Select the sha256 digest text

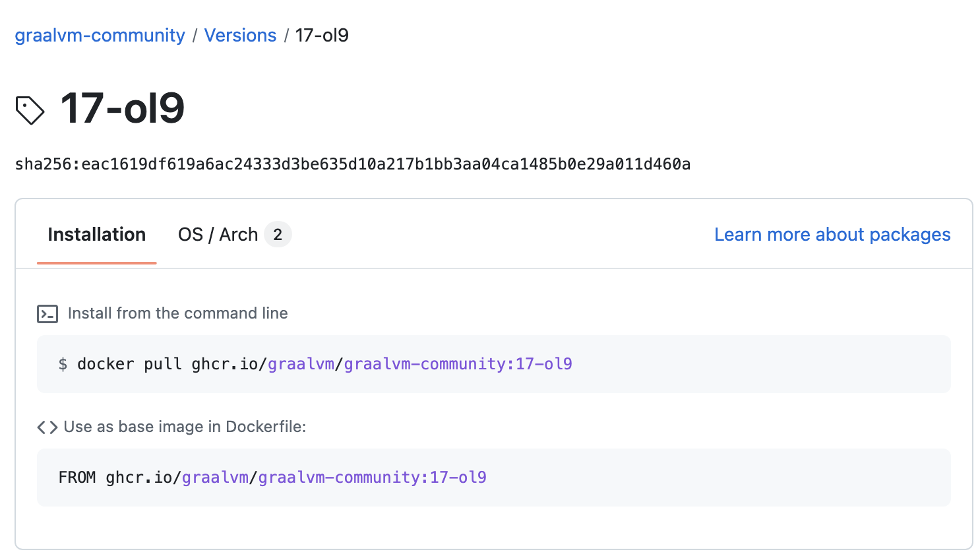353,164
